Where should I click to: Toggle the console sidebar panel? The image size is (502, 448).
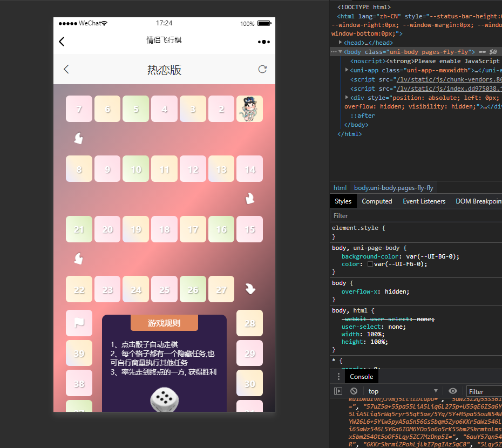[338, 391]
